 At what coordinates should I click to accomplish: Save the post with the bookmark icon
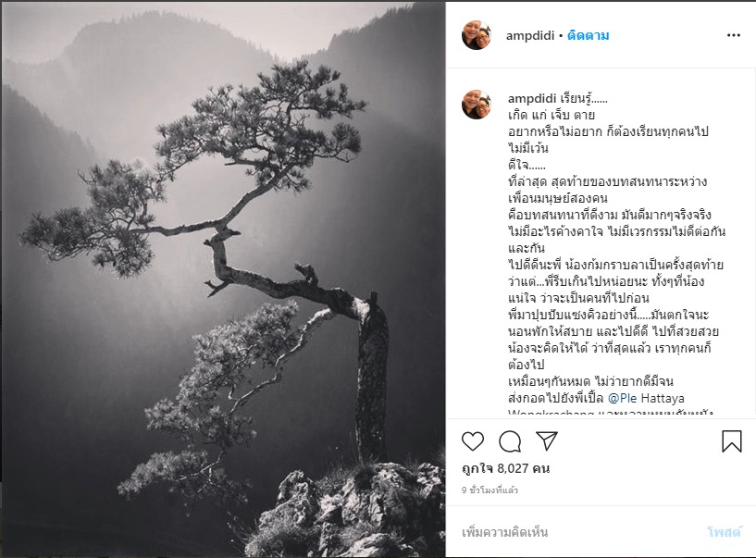coord(731,441)
